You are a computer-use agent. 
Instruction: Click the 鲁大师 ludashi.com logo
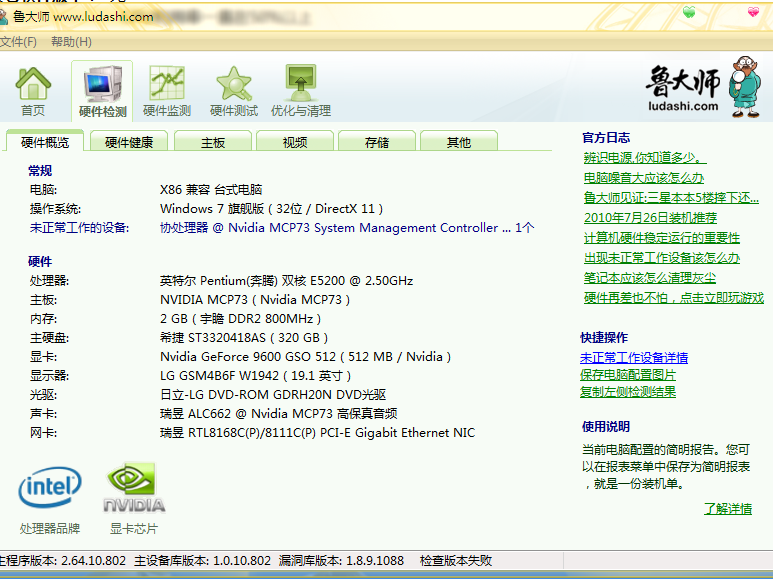pos(704,88)
